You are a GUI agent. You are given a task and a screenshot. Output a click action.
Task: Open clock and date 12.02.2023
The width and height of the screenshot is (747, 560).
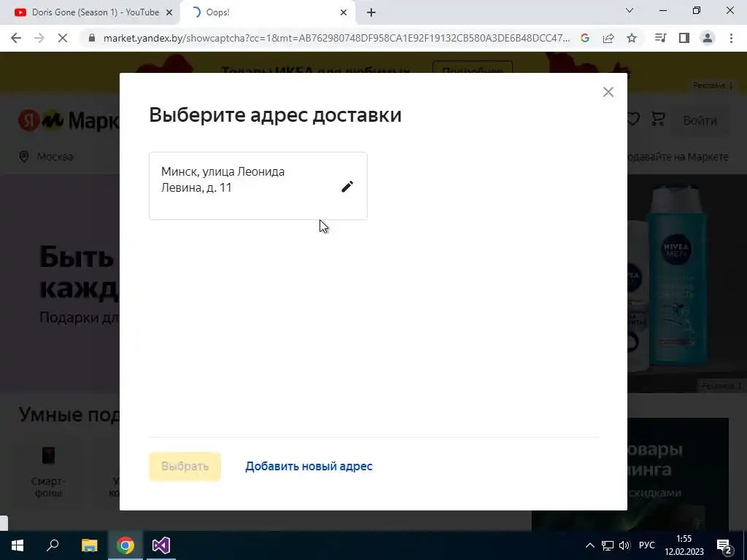tap(684, 545)
